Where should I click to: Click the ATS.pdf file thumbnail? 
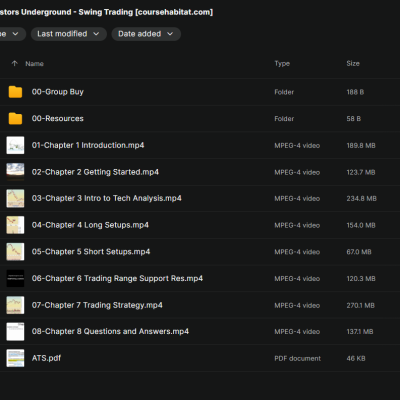[x=15, y=358]
